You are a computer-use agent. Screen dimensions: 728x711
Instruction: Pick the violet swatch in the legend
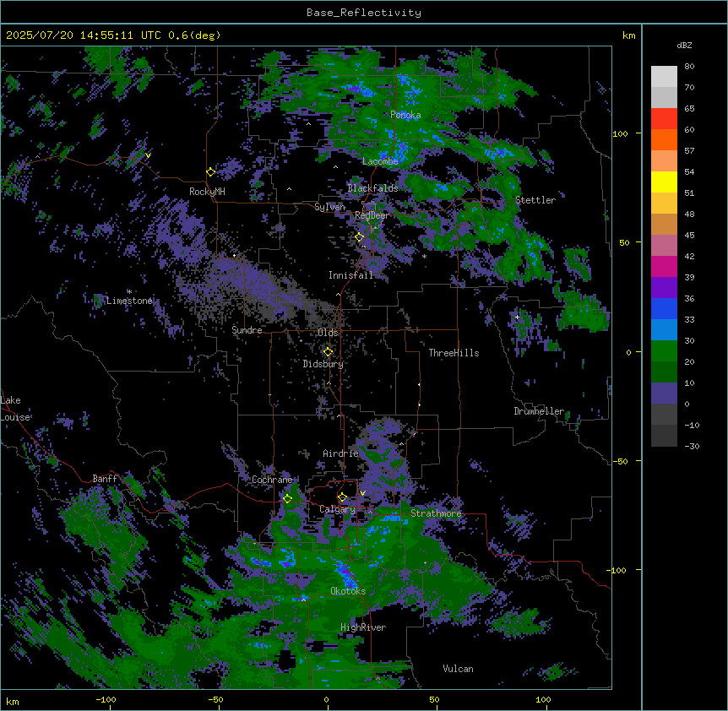[664, 288]
